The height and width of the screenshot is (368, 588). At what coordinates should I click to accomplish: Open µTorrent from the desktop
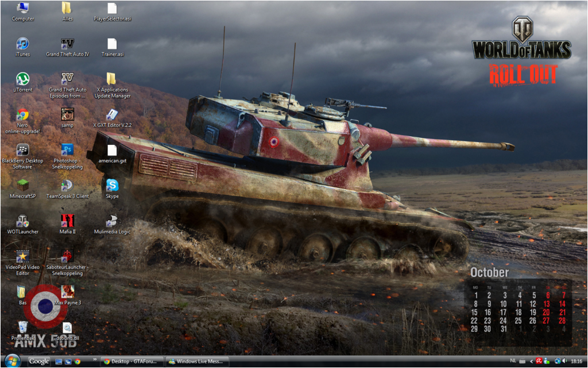22,83
